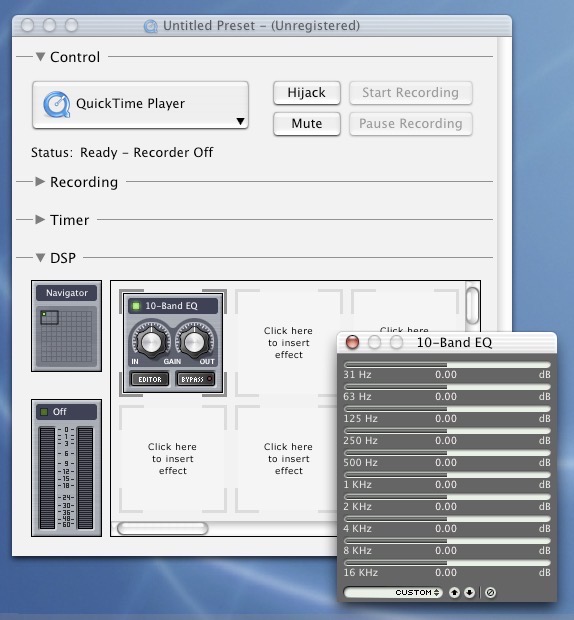Viewport: 574px width, 620px height.
Task: Click the IN gain knob
Action: click(x=151, y=341)
